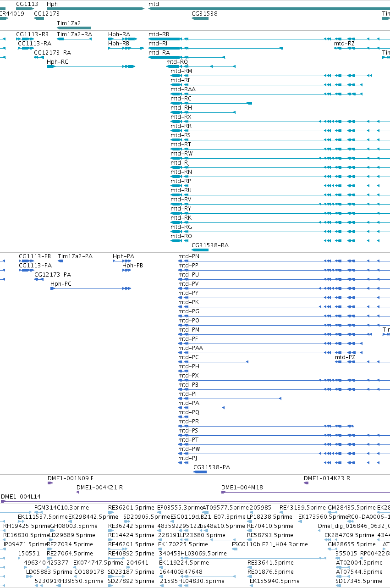
Task: Click protein mtd-PS
Action: [188, 431]
